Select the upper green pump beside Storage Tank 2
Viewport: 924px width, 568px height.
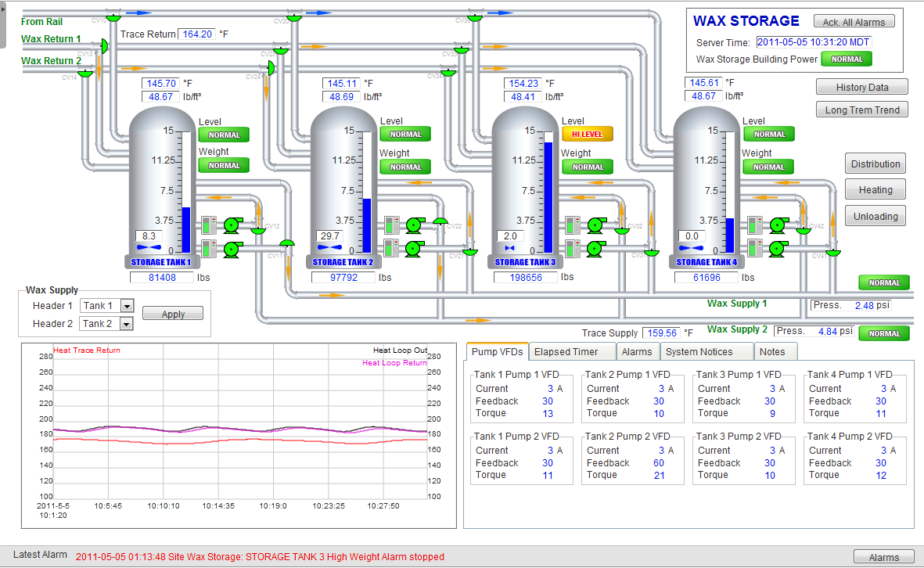pyautogui.click(x=414, y=225)
